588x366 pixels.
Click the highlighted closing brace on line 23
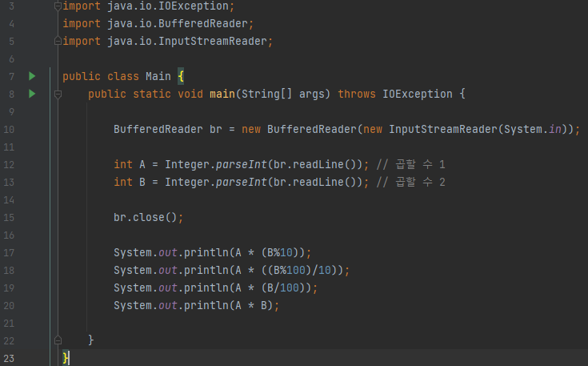point(66,358)
